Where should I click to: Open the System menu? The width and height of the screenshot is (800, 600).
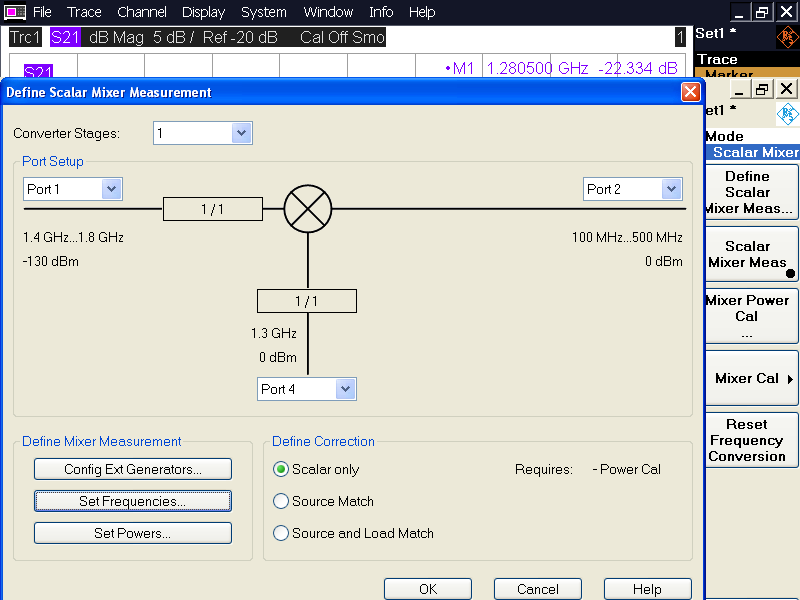point(264,12)
